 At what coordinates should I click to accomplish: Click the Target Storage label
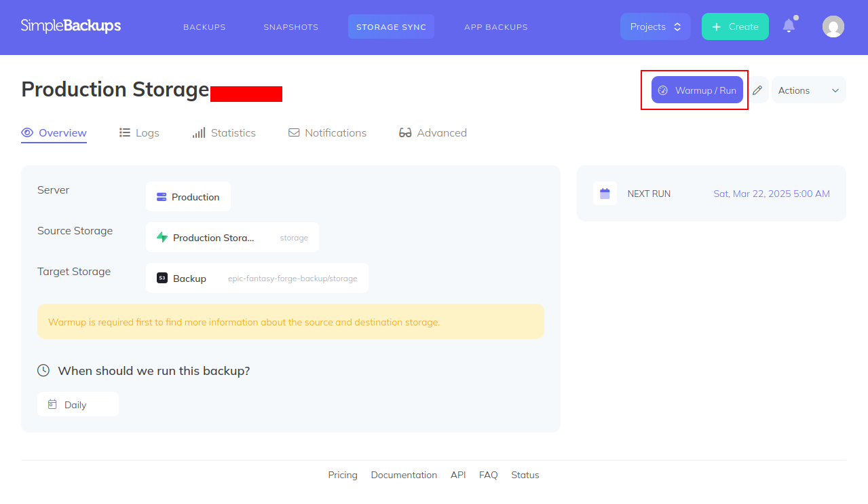pos(74,271)
